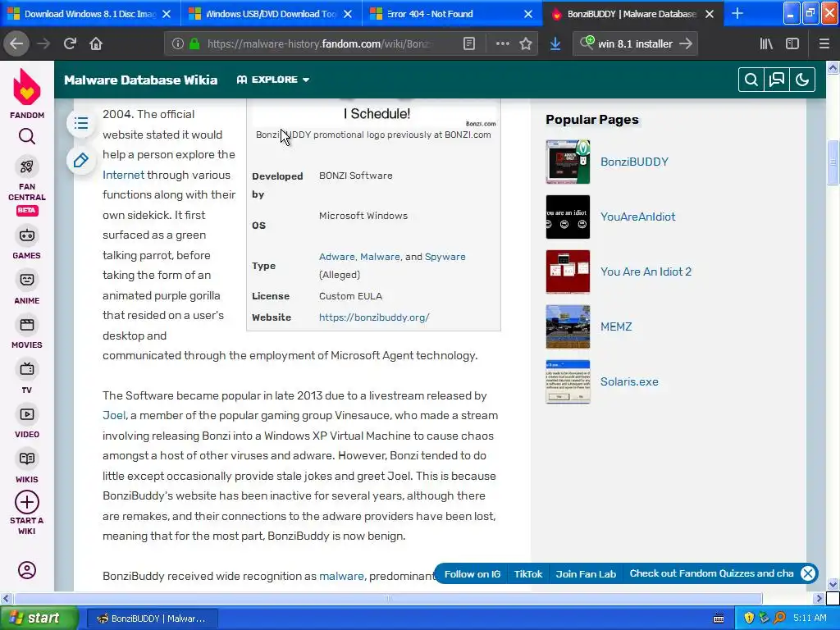Reload the page with refresh icon
This screenshot has height=630, width=840.
[x=70, y=44]
